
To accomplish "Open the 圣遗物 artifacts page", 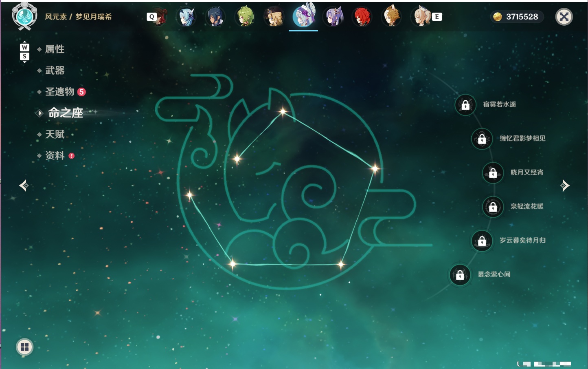I will tap(59, 92).
